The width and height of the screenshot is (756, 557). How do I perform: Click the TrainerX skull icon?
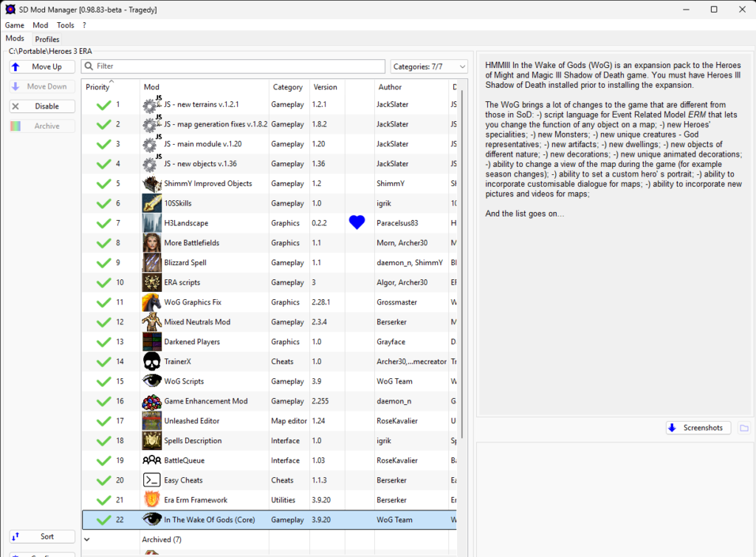152,362
